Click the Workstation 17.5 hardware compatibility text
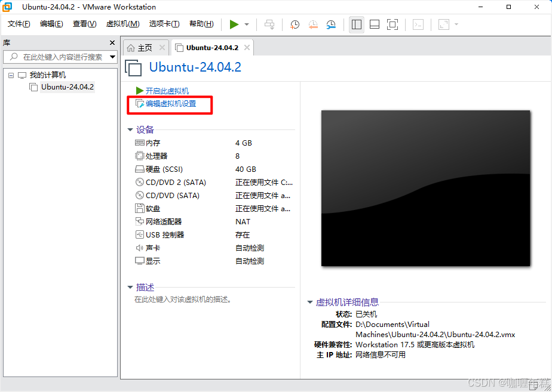 point(415,344)
